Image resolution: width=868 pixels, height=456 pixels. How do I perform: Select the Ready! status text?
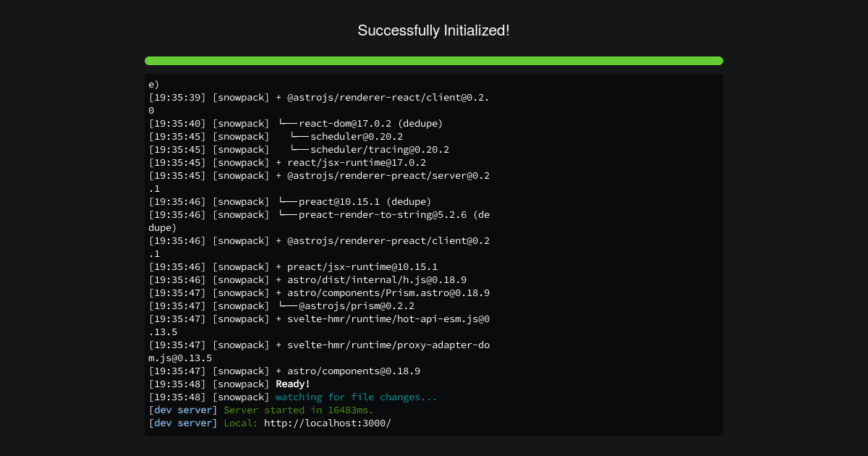(292, 384)
